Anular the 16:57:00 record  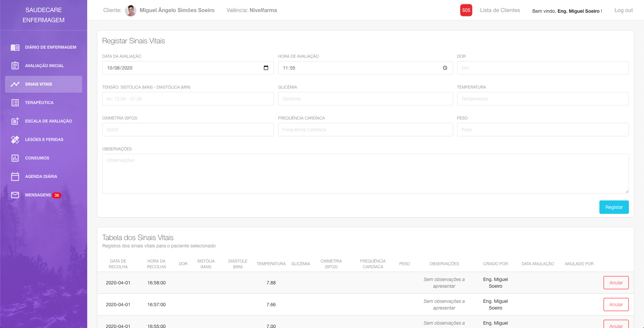pos(616,304)
